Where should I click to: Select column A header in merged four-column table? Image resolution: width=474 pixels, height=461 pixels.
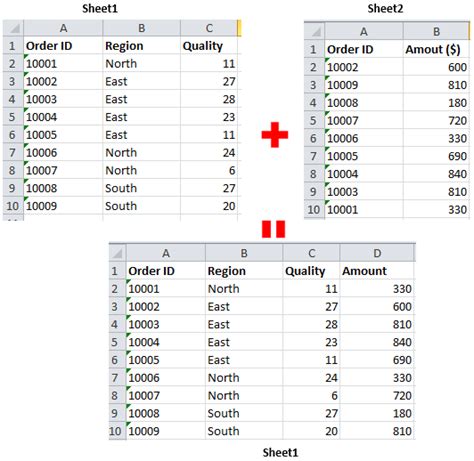point(166,253)
